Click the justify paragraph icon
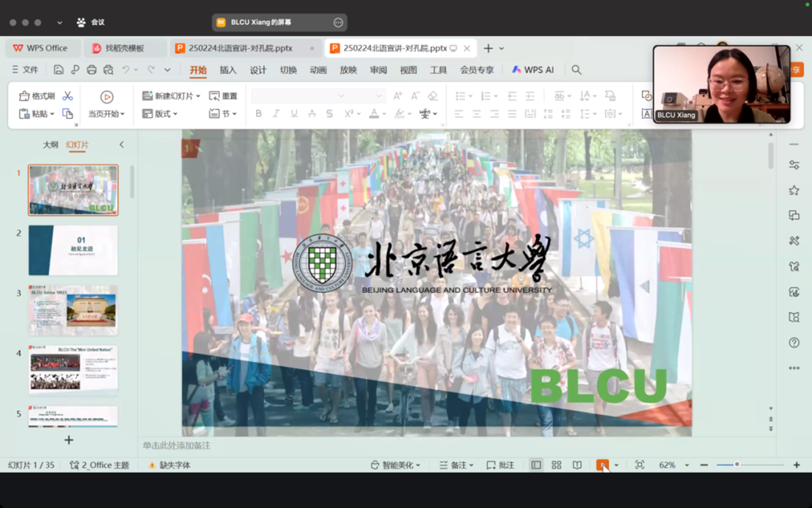812x508 pixels. pos(512,114)
